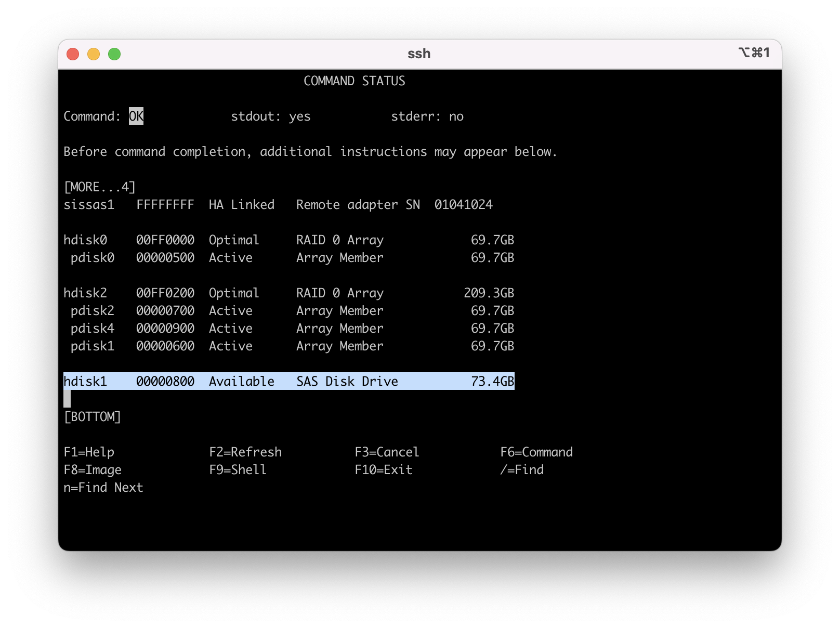Click F2=Refresh function key label
The height and width of the screenshot is (628, 840).
pyautogui.click(x=245, y=452)
